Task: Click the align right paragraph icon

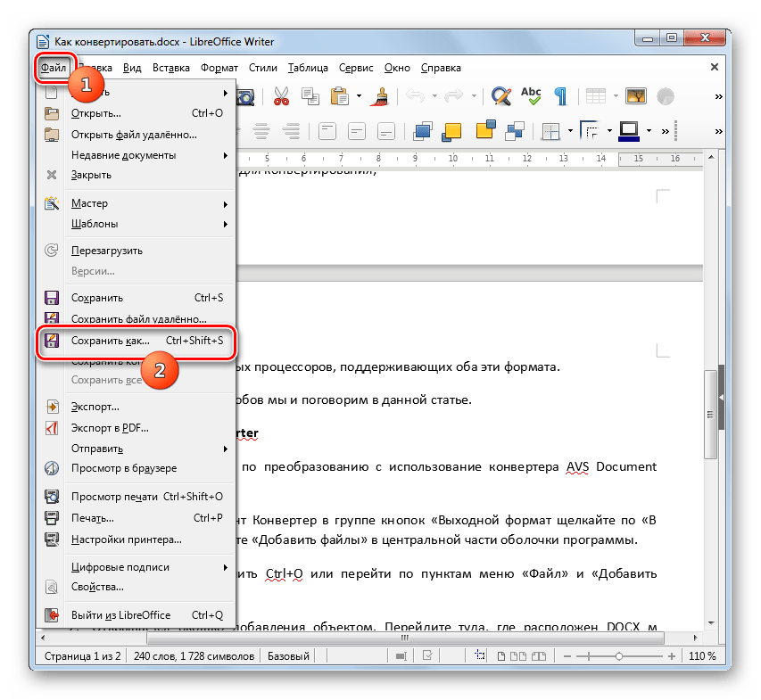Action: 291,131
